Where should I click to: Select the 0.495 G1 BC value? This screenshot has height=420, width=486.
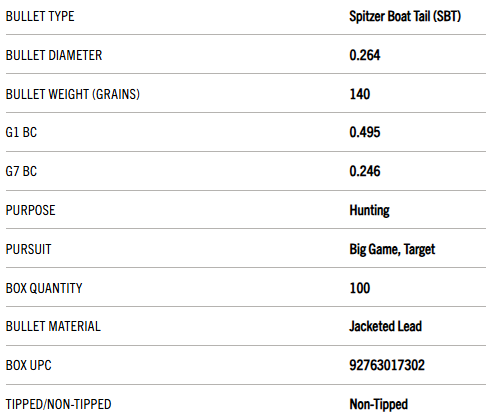(x=365, y=133)
